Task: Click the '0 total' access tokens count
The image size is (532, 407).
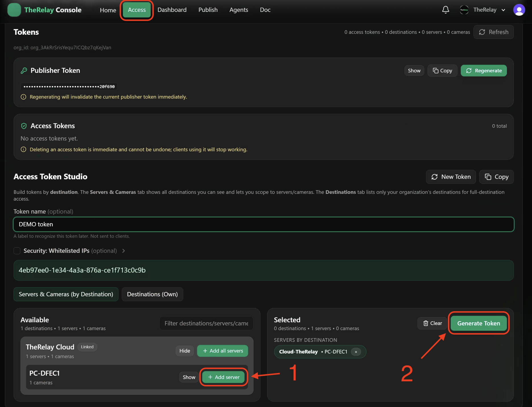Action: click(499, 126)
